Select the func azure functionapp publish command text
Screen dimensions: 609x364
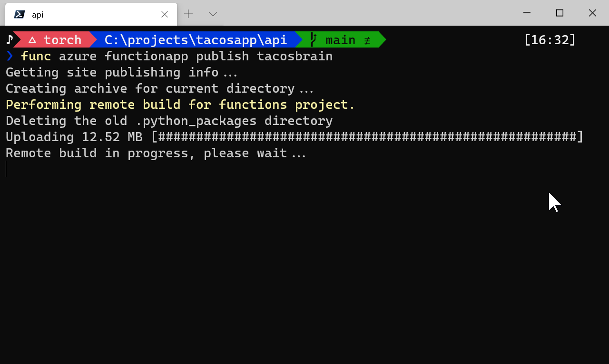tap(176, 56)
